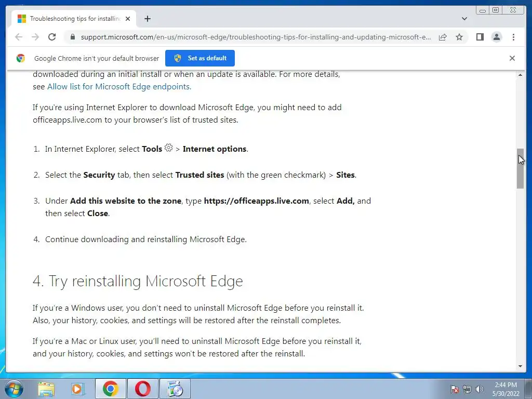Launch Windows Media Player from taskbar
532x399 pixels.
(x=78, y=389)
